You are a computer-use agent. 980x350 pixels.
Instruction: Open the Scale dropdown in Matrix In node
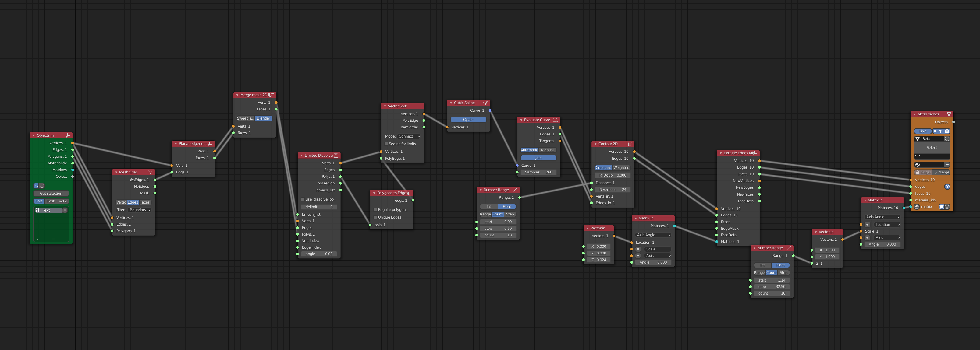[657, 249]
